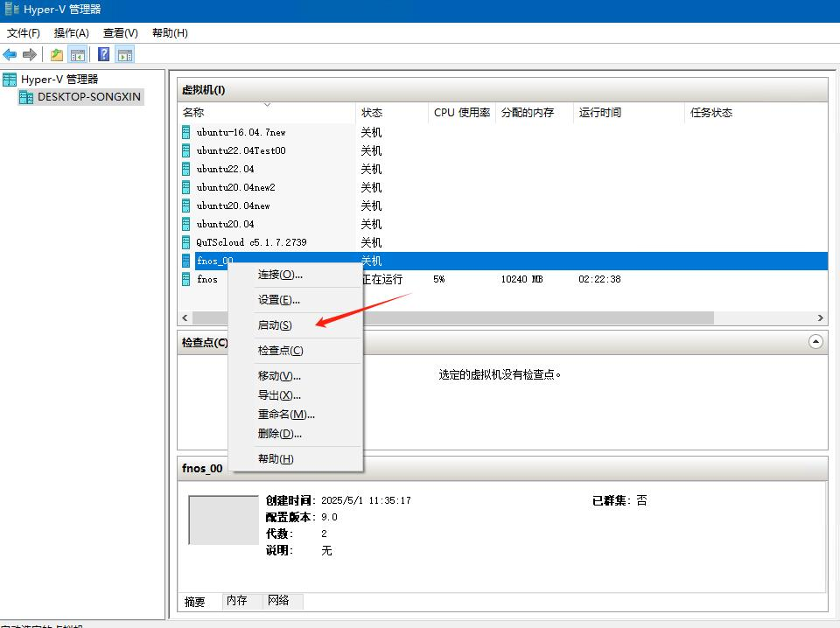Choose 帮助(H) in the context menu

coord(296,459)
